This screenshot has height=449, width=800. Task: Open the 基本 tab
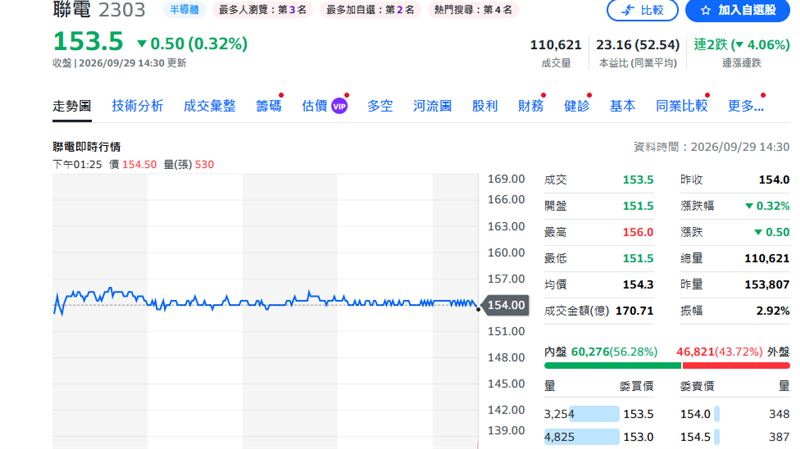[x=622, y=106]
